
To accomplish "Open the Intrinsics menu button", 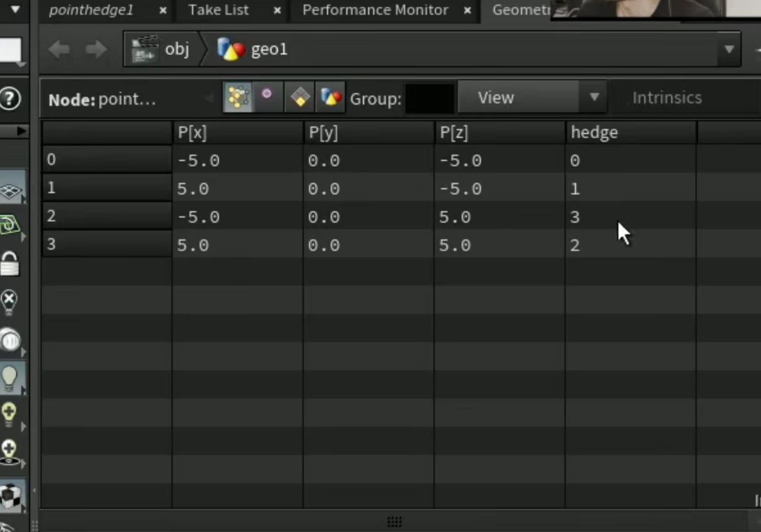I will click(x=667, y=98).
